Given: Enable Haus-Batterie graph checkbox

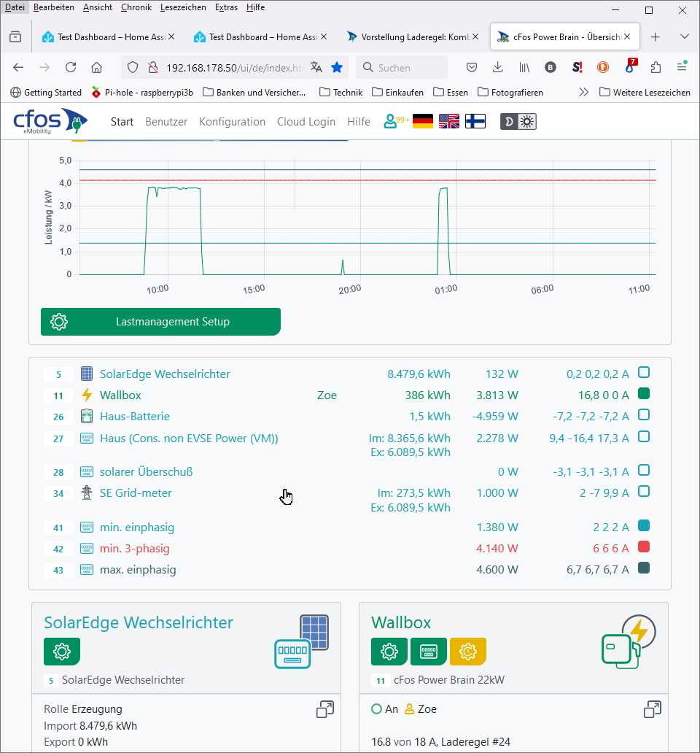Looking at the screenshot, I should [644, 415].
